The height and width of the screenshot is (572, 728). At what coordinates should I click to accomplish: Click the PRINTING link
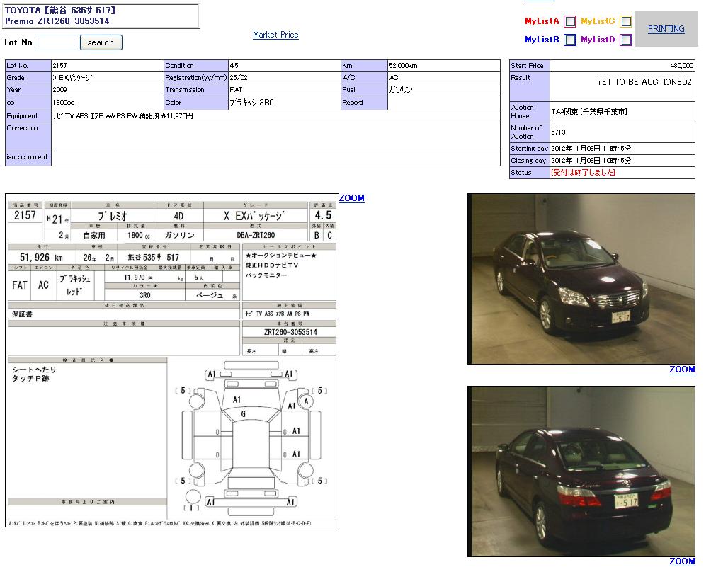click(x=666, y=29)
